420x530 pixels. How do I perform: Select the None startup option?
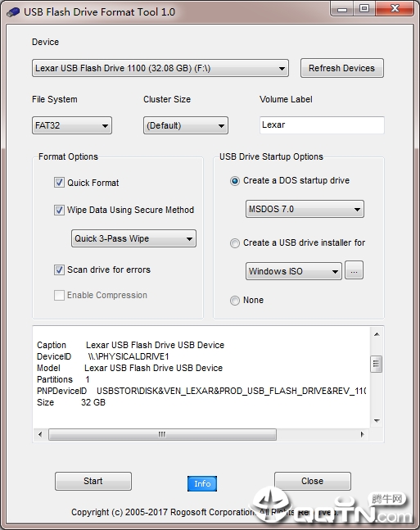click(235, 301)
